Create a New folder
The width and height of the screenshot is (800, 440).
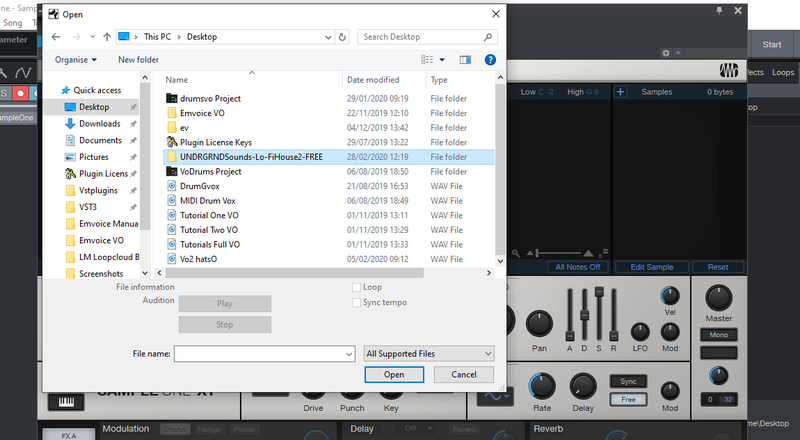pyautogui.click(x=138, y=60)
